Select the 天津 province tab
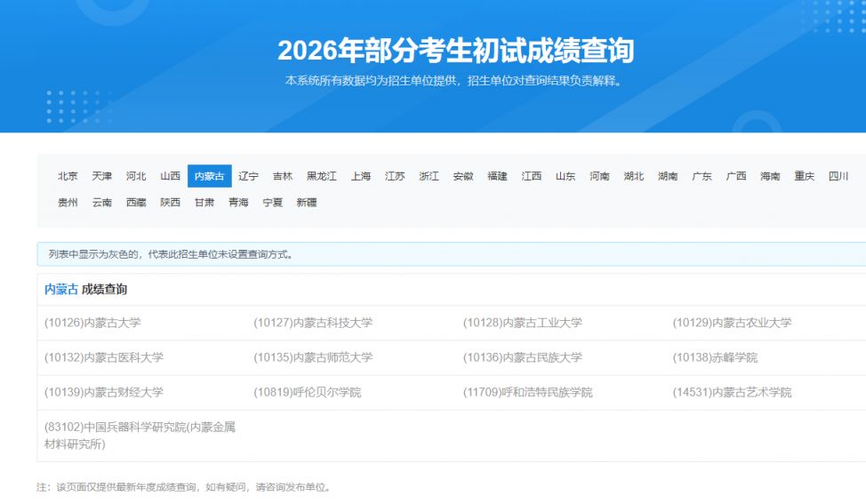866x504 pixels. 101,176
